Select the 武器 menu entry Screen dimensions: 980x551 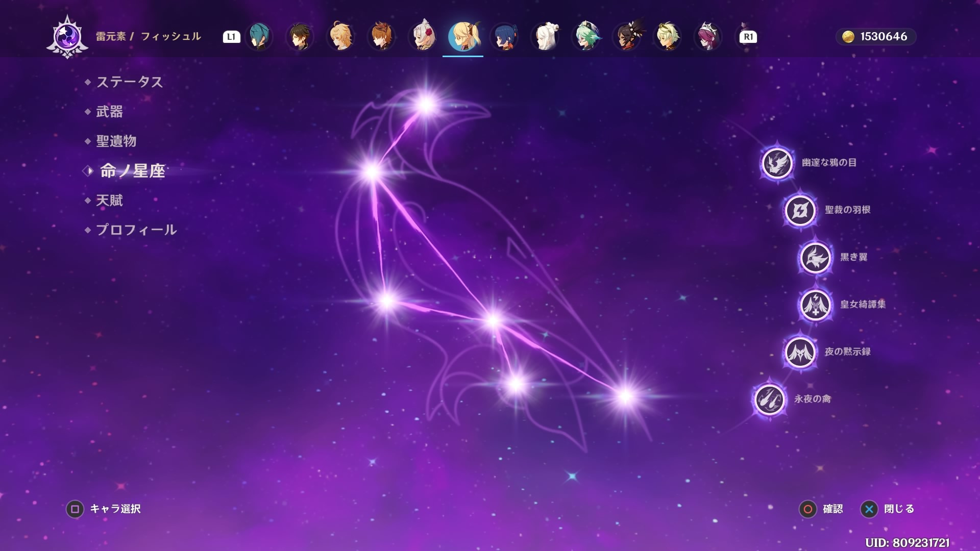pyautogui.click(x=109, y=111)
